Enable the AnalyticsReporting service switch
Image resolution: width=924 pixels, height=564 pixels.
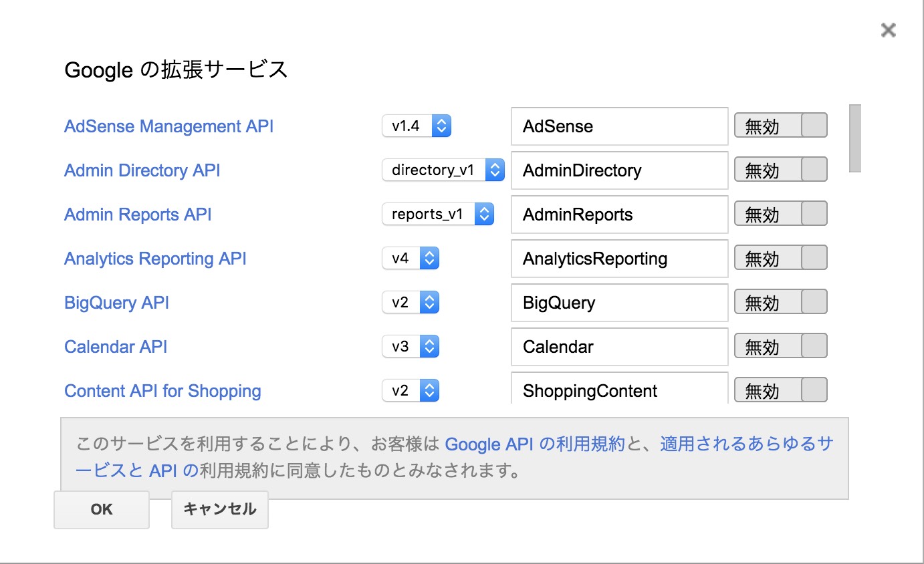(781, 258)
